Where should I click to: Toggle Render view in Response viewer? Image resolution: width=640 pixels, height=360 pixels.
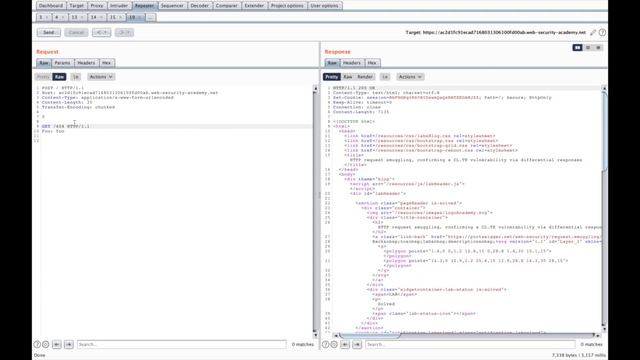tap(365, 77)
